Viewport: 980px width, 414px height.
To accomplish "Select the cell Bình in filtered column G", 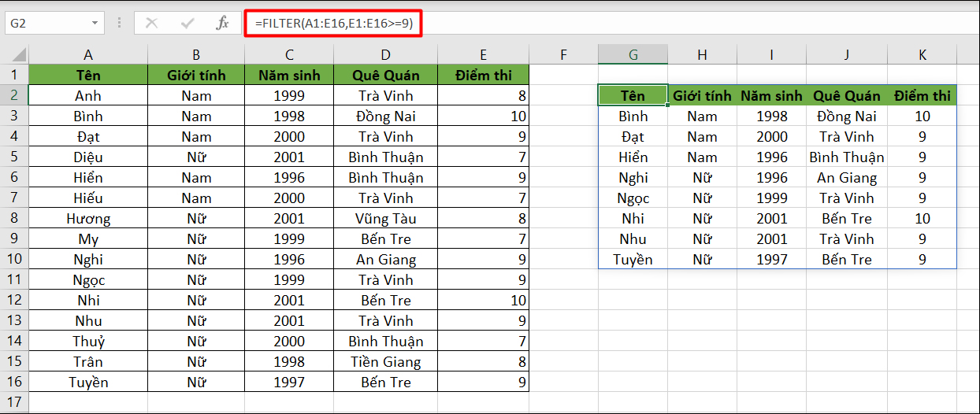I will pyautogui.click(x=633, y=116).
